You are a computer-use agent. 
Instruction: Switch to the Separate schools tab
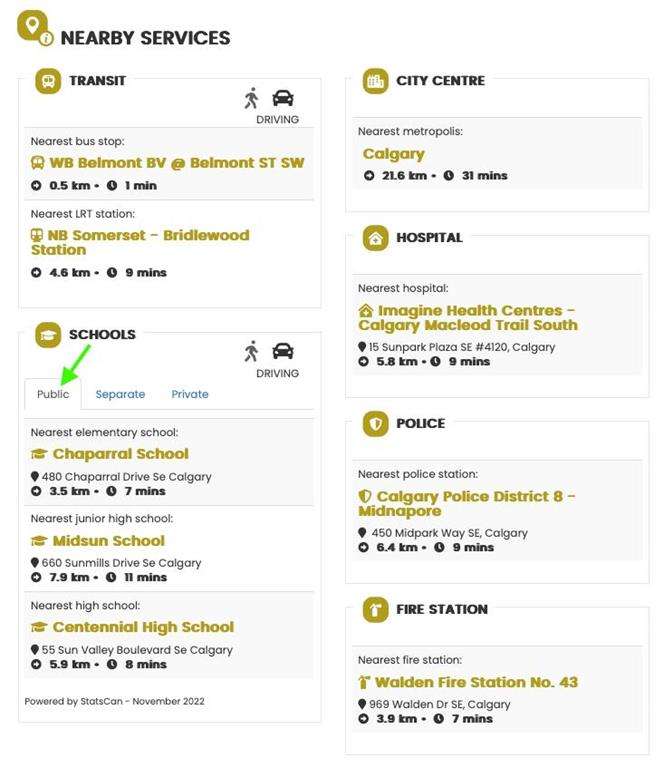coord(120,394)
